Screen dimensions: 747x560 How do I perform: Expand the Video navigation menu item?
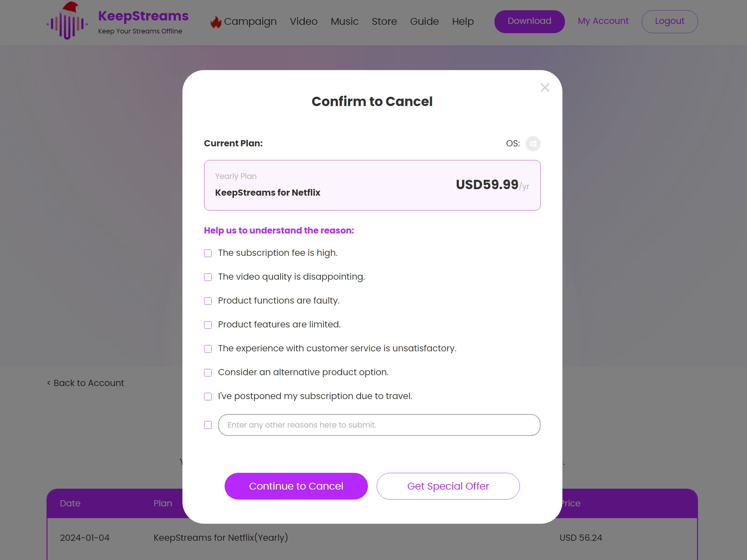click(x=303, y=21)
